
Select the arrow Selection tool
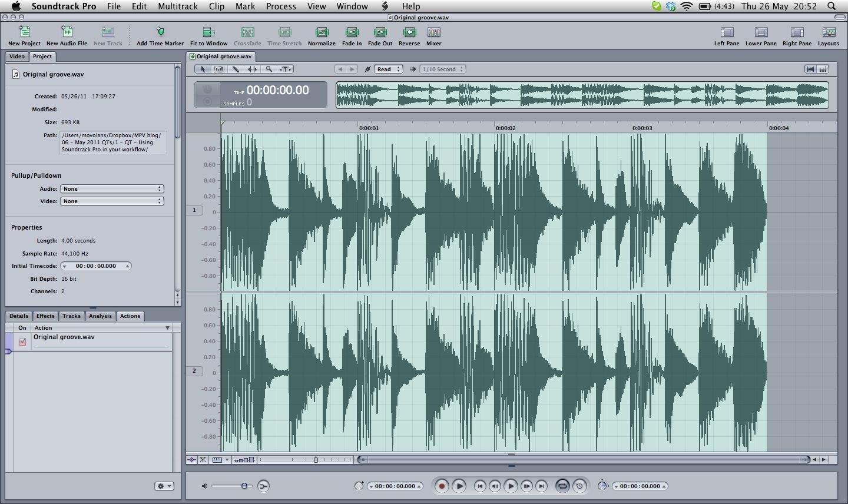pyautogui.click(x=203, y=69)
